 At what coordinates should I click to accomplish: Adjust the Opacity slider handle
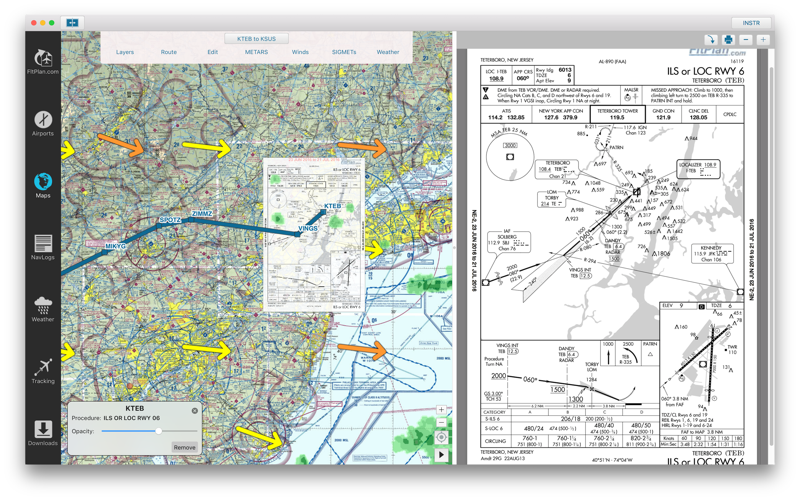coord(159,431)
